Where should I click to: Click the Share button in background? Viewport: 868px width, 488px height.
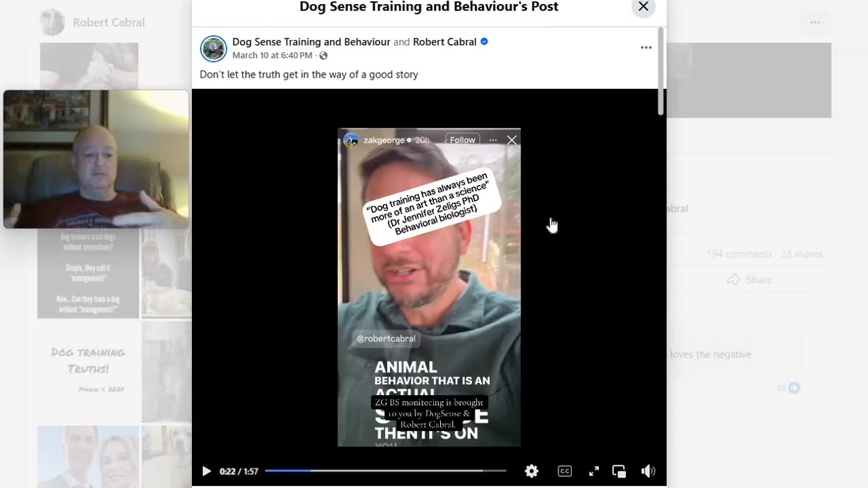(x=749, y=280)
